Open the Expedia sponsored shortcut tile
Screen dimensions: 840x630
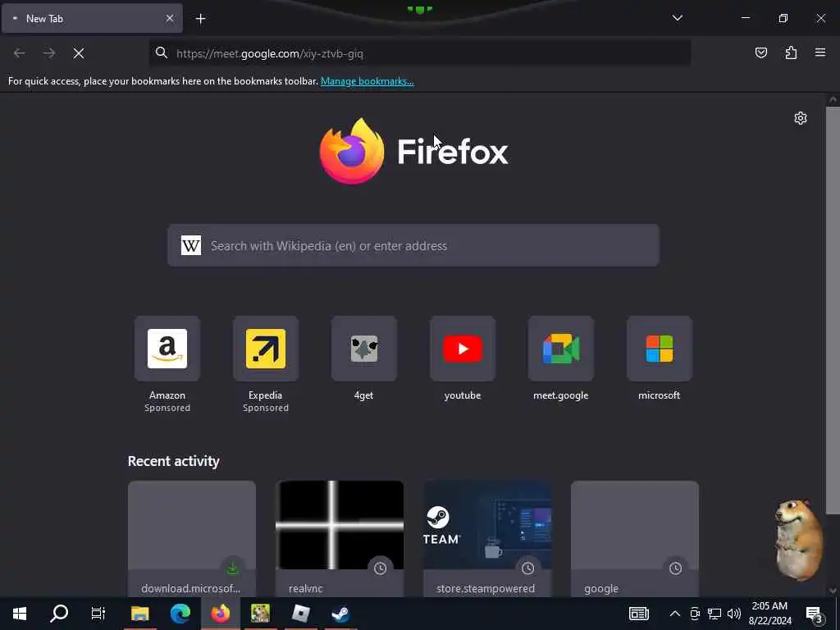click(266, 349)
